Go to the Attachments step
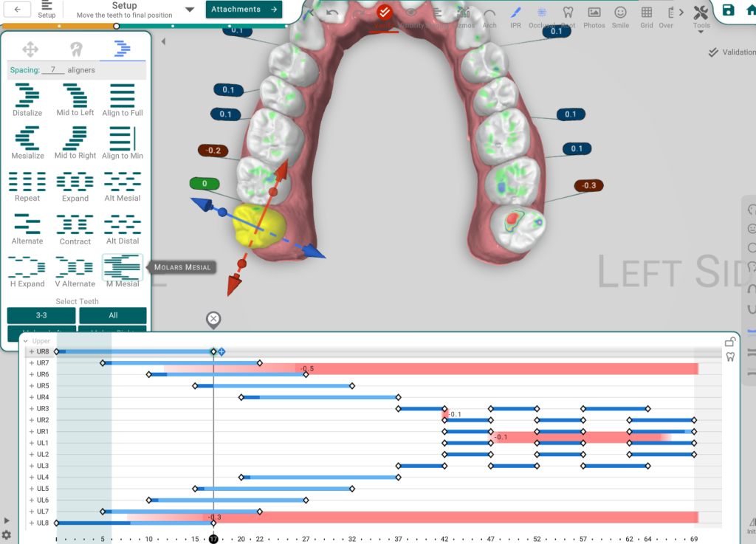 [244, 10]
